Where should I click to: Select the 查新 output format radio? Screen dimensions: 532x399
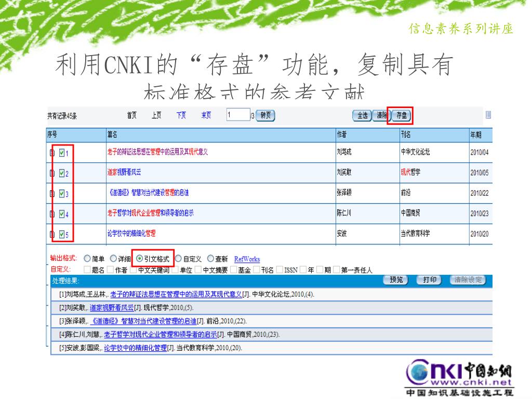[210, 259]
